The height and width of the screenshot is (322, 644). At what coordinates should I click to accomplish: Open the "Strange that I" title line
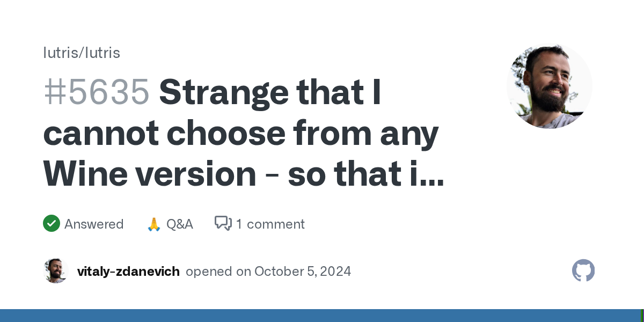click(270, 92)
